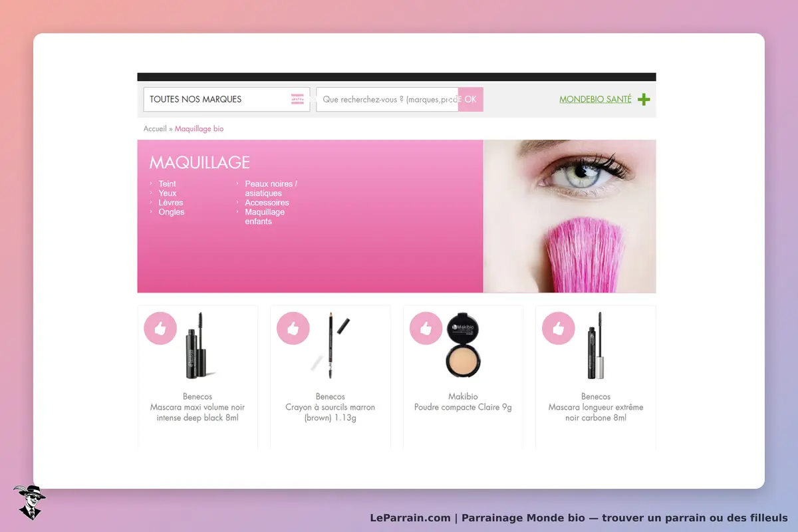This screenshot has height=532, width=798.
Task: Click the Crayon à sourcils marron title
Action: [x=331, y=412]
